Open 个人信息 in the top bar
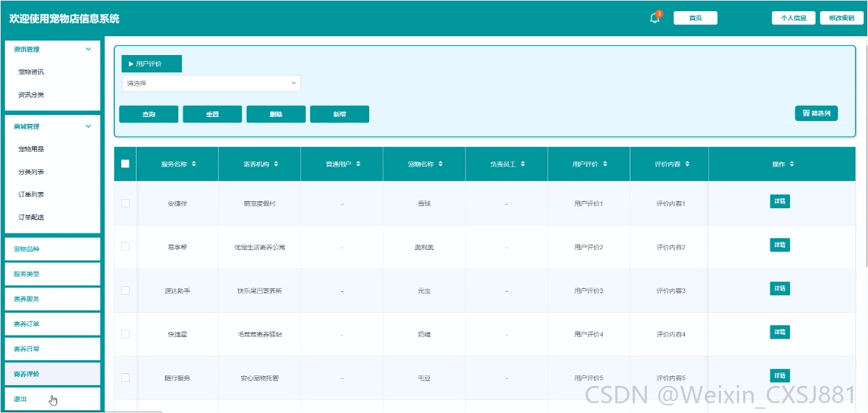This screenshot has width=868, height=413. (x=793, y=18)
